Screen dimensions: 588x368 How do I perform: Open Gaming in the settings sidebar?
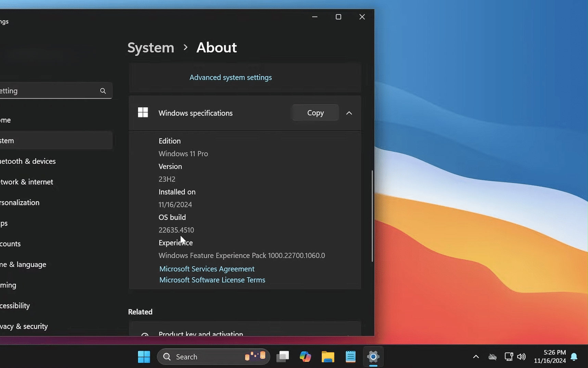pos(56,285)
